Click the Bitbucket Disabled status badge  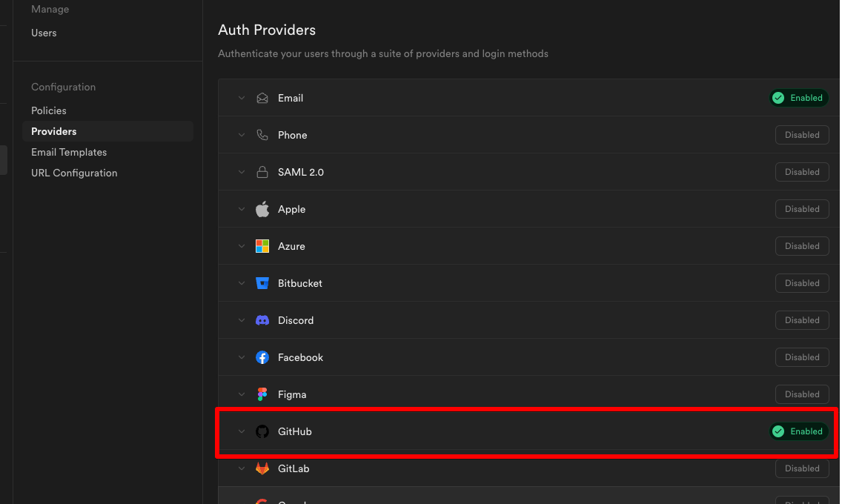coord(802,283)
